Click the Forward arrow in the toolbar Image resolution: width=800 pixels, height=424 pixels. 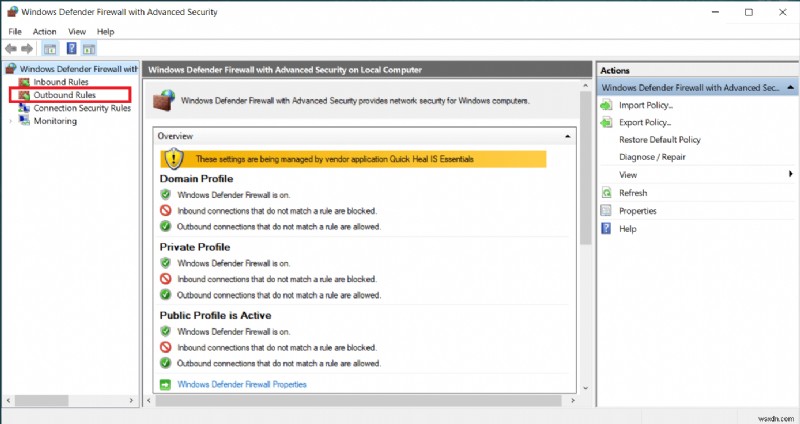point(27,48)
